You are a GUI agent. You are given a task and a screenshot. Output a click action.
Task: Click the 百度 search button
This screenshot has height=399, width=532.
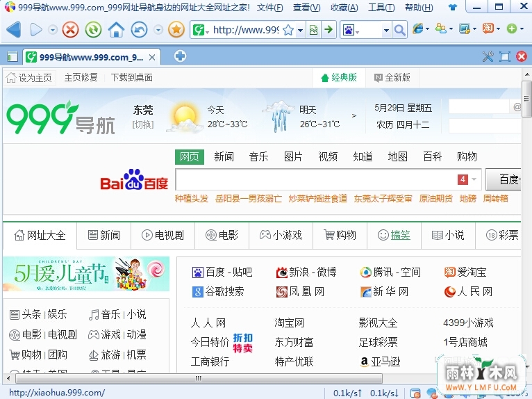(504, 179)
